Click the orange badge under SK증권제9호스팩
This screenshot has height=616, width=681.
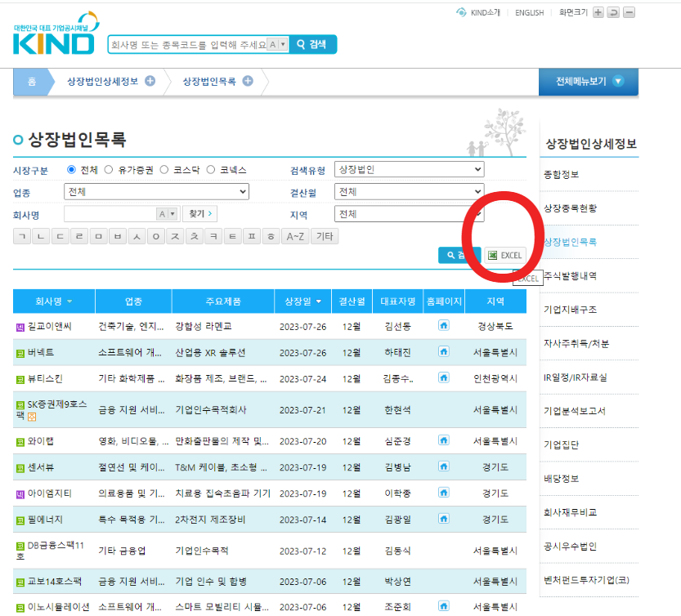coord(32,417)
